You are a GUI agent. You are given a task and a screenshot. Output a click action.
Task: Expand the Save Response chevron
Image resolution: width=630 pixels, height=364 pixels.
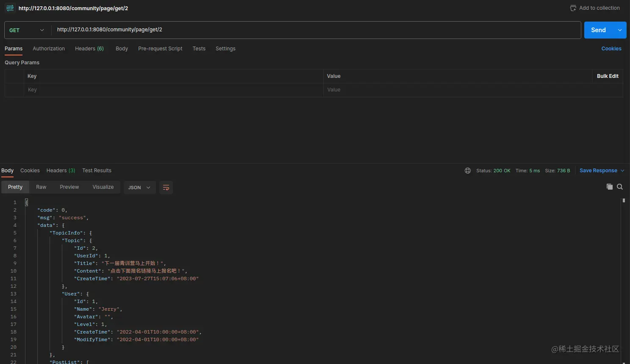click(622, 171)
